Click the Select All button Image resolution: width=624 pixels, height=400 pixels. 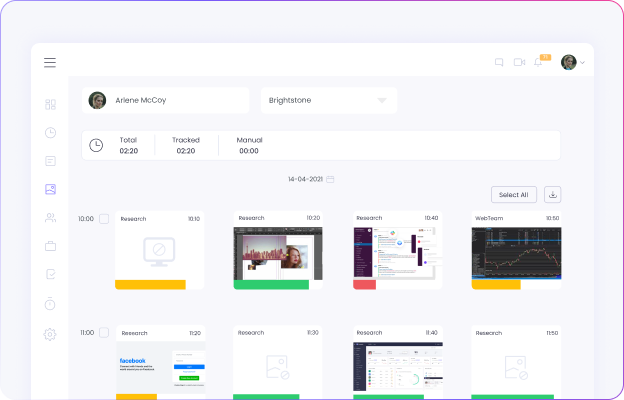click(x=514, y=195)
